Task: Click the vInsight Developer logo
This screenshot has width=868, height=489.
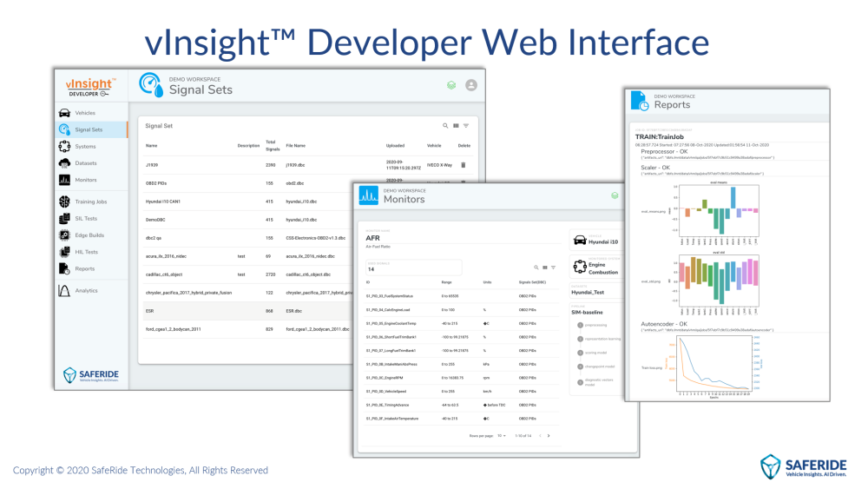Action: 91,87
